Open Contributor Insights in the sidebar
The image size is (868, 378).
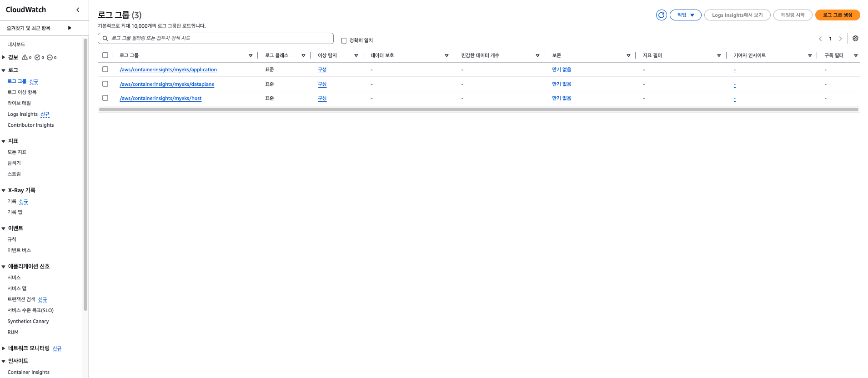[x=30, y=125]
